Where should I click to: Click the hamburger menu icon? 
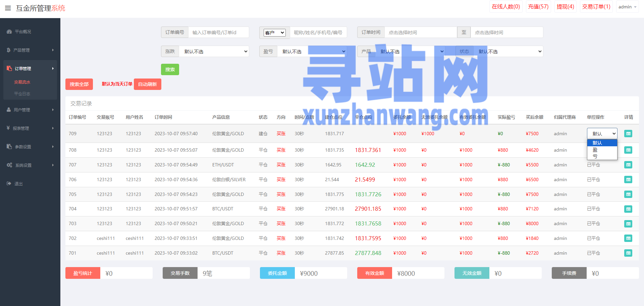click(8, 8)
